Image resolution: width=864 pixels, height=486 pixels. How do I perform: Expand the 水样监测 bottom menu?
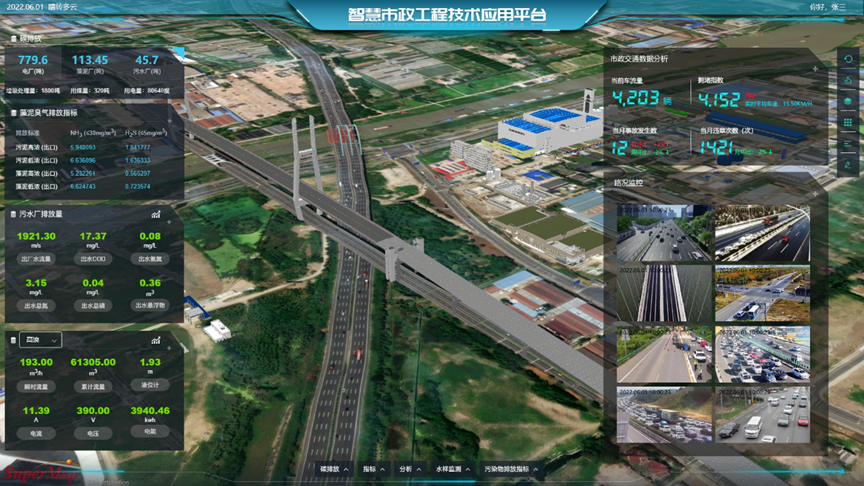click(452, 468)
